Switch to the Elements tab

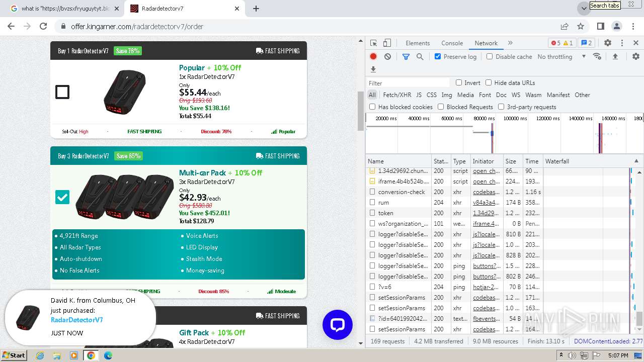(x=418, y=43)
